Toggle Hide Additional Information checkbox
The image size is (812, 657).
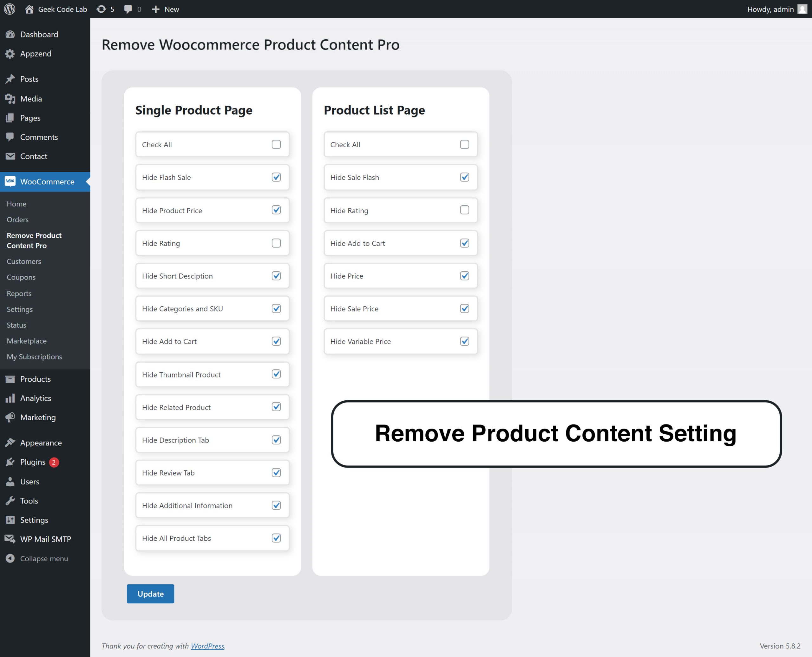point(276,505)
